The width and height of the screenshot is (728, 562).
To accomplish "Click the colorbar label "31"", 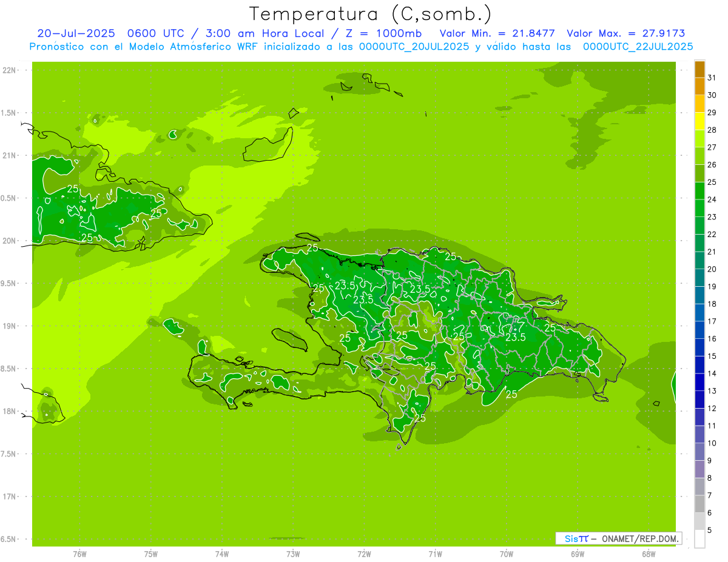I will (x=712, y=78).
